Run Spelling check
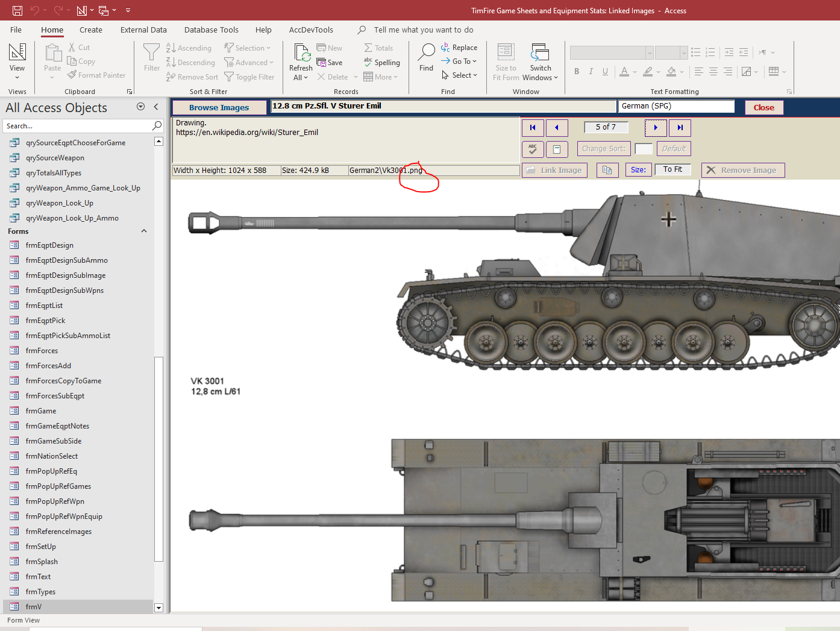Screen dimensions: 840x631 point(382,63)
